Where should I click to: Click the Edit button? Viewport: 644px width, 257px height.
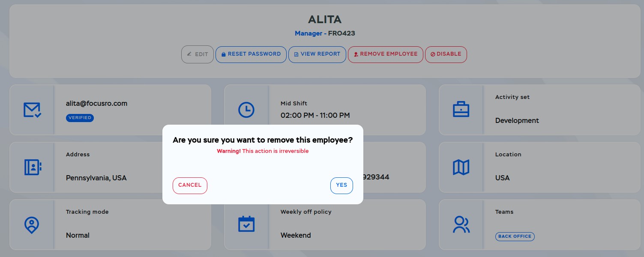(198, 54)
